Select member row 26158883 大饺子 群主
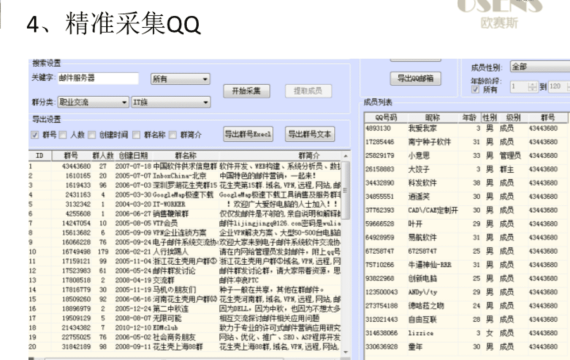This screenshot has width=570, height=360. pyautogui.click(x=467, y=169)
